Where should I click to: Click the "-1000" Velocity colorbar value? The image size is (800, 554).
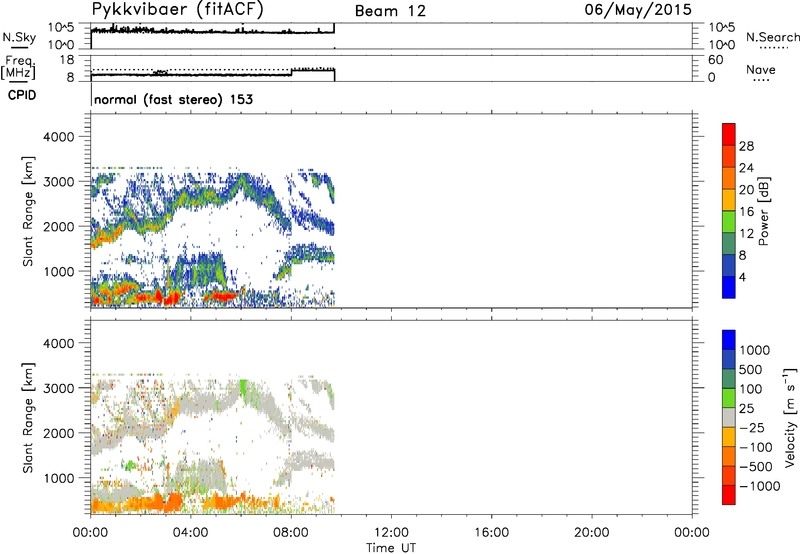click(759, 486)
